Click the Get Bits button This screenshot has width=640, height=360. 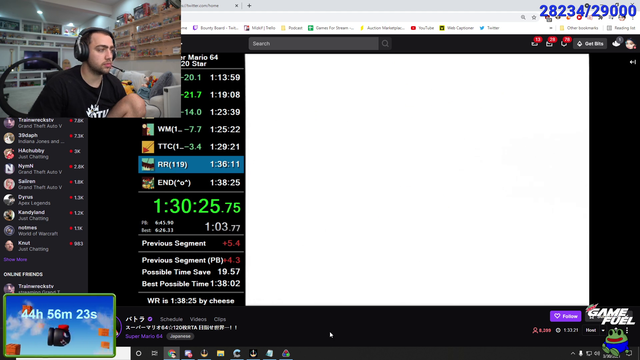click(590, 44)
